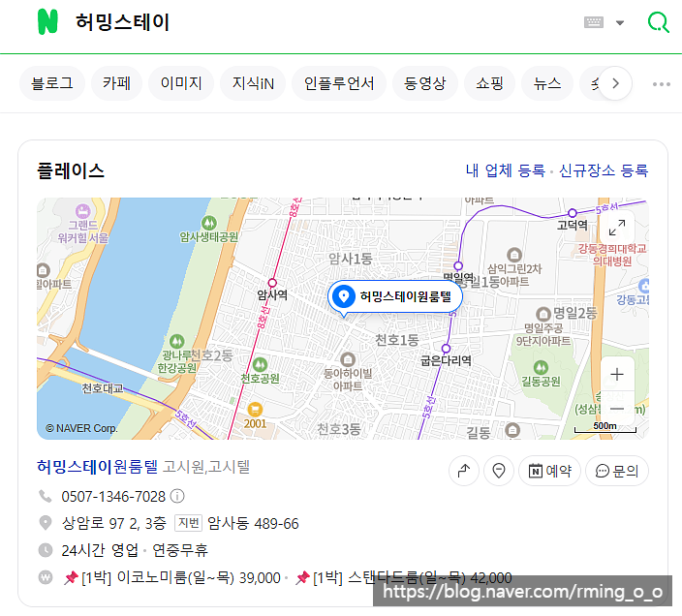Image resolution: width=682 pixels, height=616 pixels.
Task: Click the location pin save button
Action: [499, 471]
